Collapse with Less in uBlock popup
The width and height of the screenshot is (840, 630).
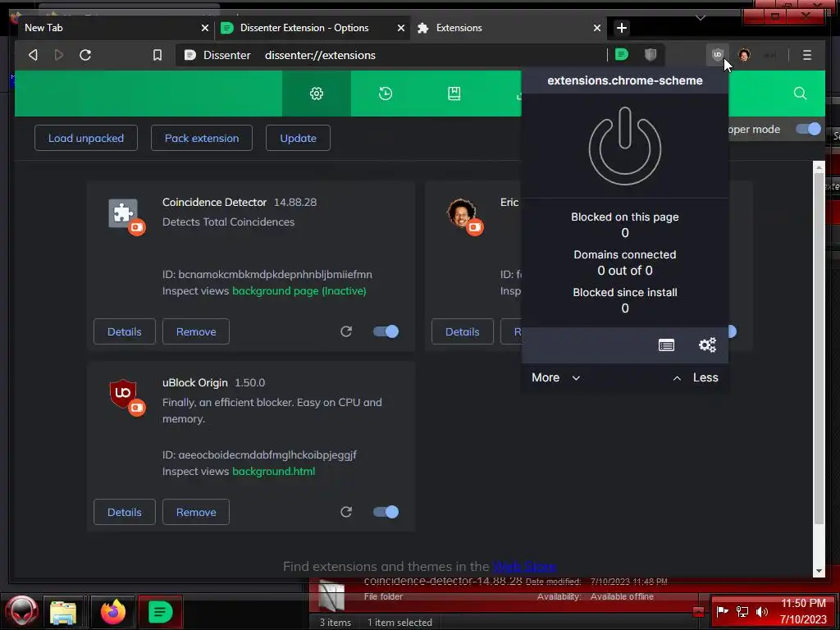696,377
